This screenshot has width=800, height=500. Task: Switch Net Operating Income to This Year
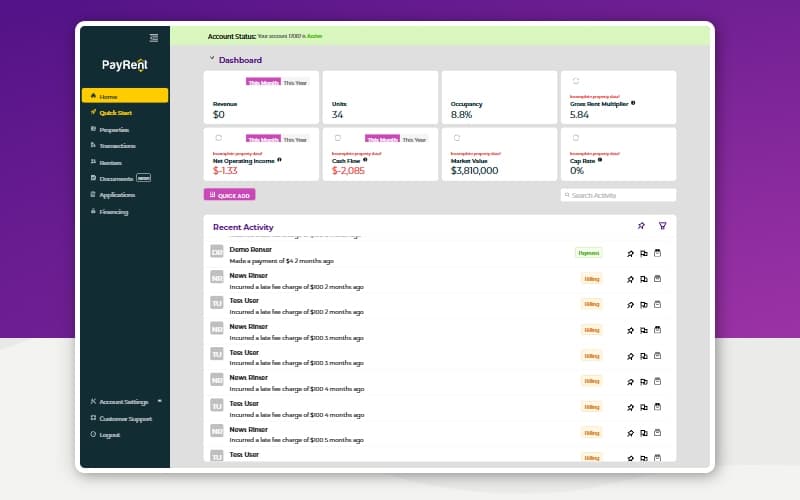click(295, 139)
